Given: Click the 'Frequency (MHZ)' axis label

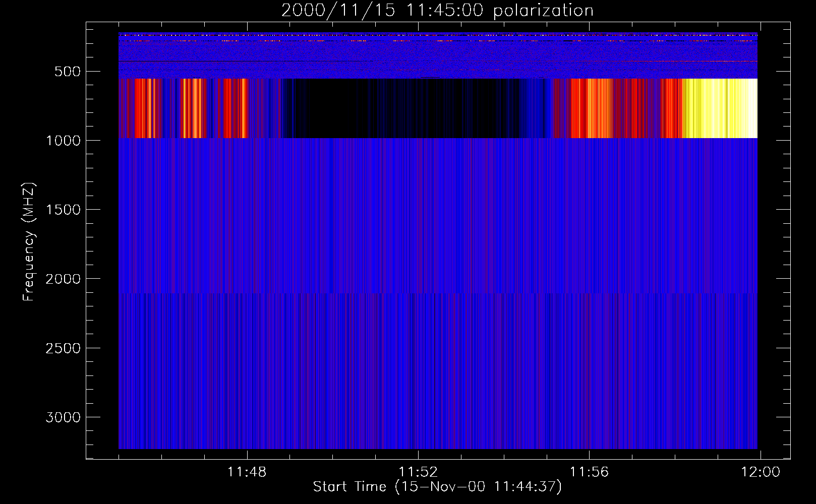Looking at the screenshot, I should (x=29, y=241).
